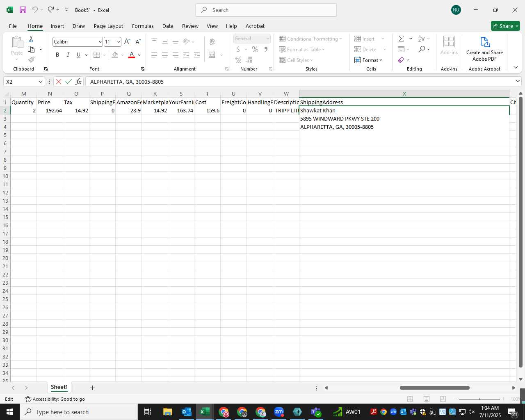The height and width of the screenshot is (420, 525).
Task: Increase font size with large A icon
Action: [127, 41]
